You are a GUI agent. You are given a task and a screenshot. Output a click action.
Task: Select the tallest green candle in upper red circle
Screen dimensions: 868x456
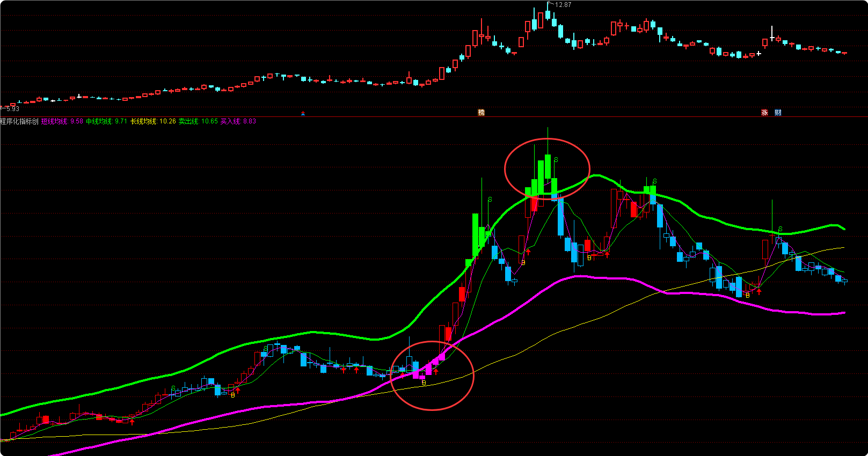click(548, 166)
